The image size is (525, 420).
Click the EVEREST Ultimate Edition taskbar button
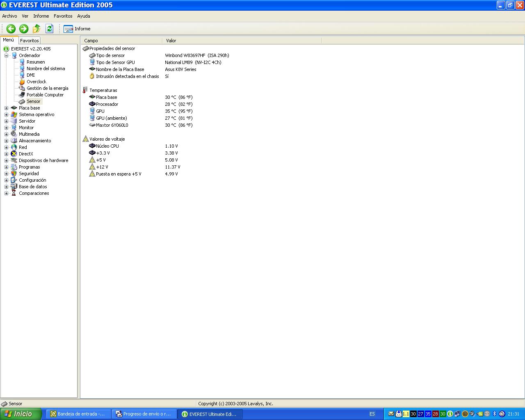coord(210,414)
